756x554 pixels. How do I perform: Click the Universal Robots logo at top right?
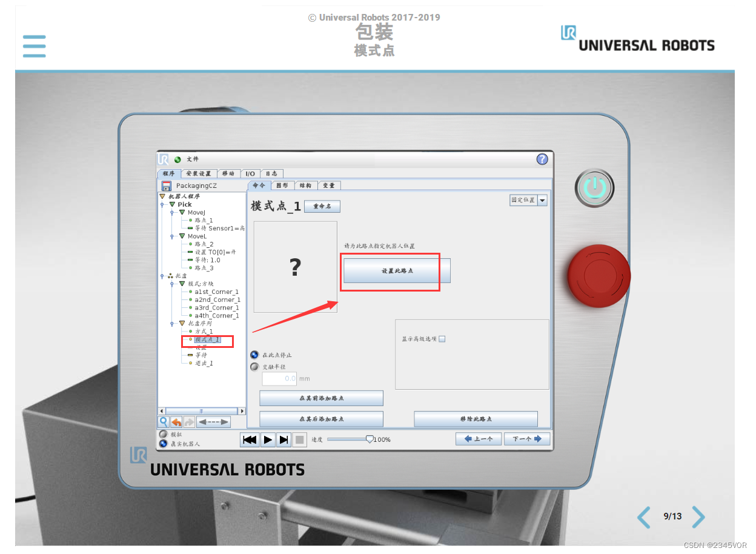(637, 39)
